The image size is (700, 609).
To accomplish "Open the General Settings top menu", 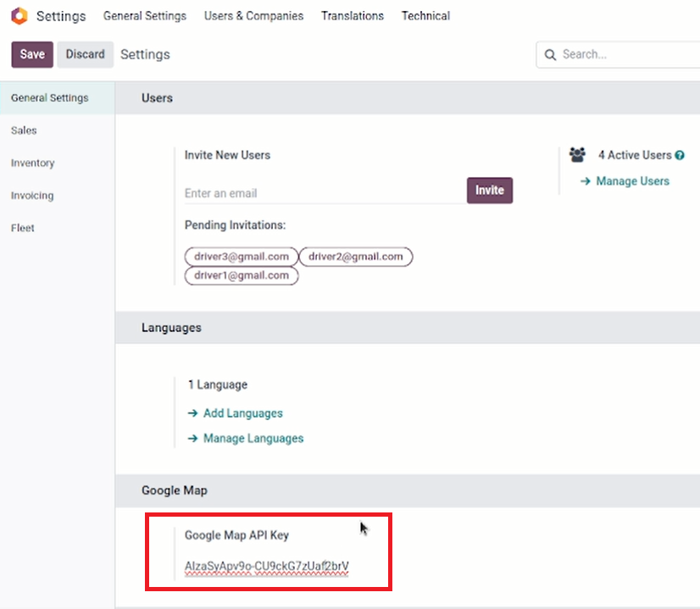I will click(145, 16).
